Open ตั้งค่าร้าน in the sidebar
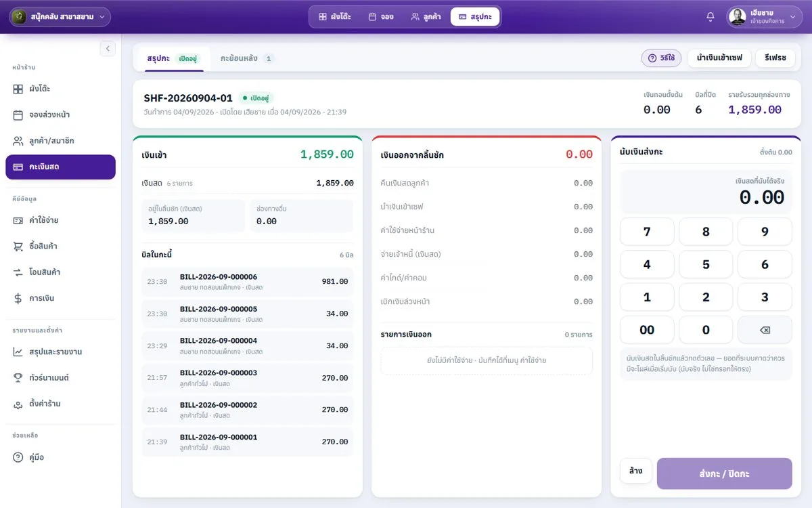Viewport: 812px width, 508px height. tap(60, 404)
